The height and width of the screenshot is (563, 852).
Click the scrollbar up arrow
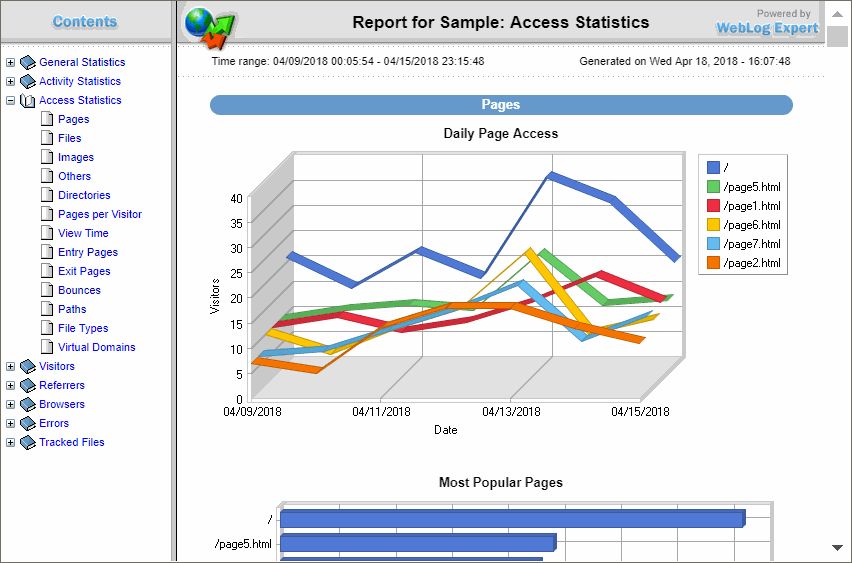click(x=837, y=14)
